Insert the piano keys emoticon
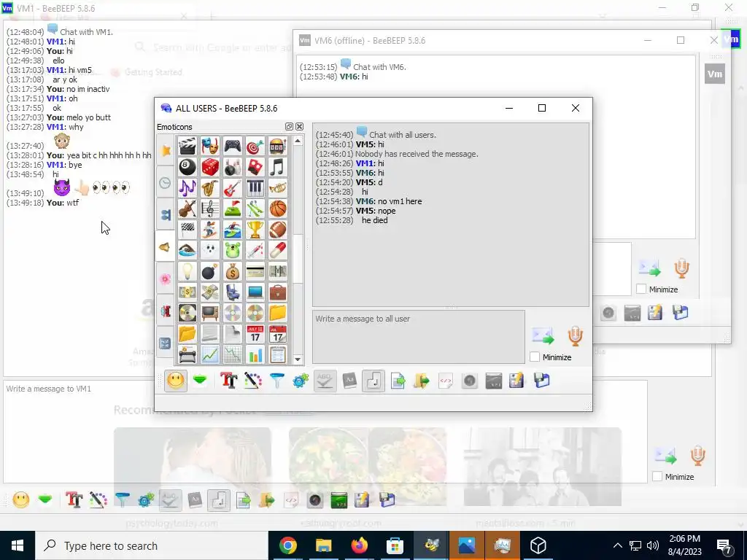 255,188
